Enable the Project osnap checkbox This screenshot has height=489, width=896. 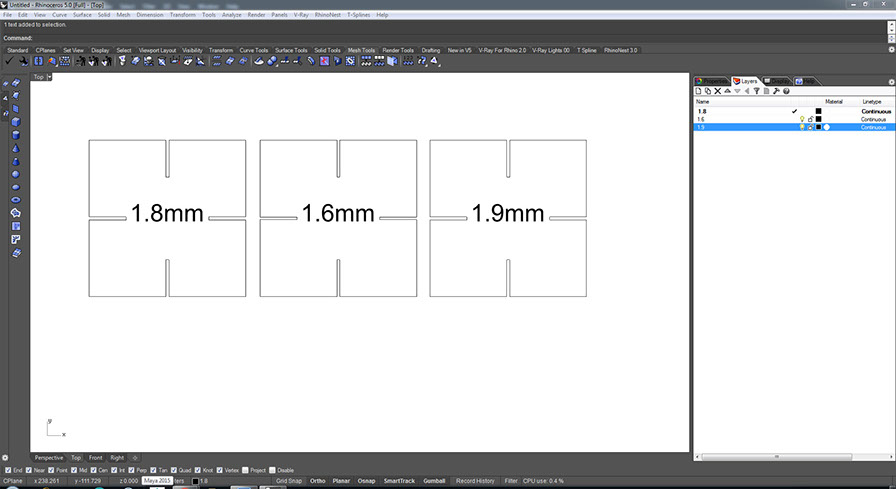pos(245,470)
